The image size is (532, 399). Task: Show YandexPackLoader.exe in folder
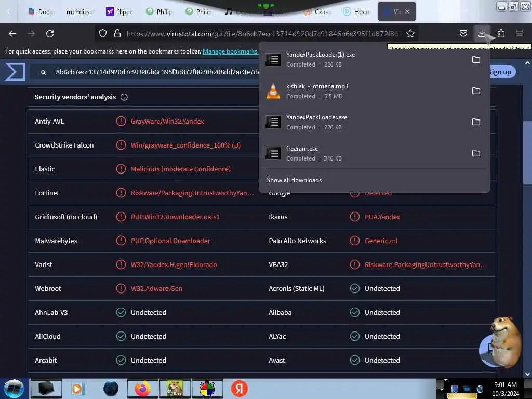[476, 122]
